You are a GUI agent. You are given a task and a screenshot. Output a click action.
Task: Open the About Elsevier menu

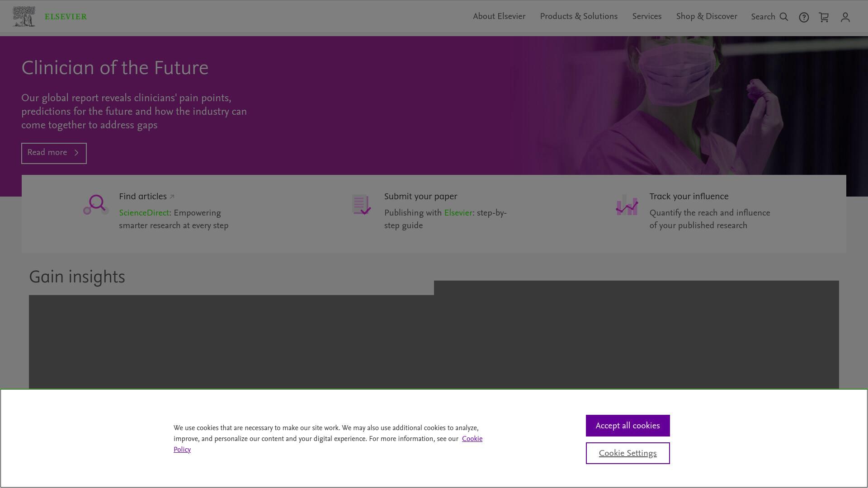click(x=499, y=17)
